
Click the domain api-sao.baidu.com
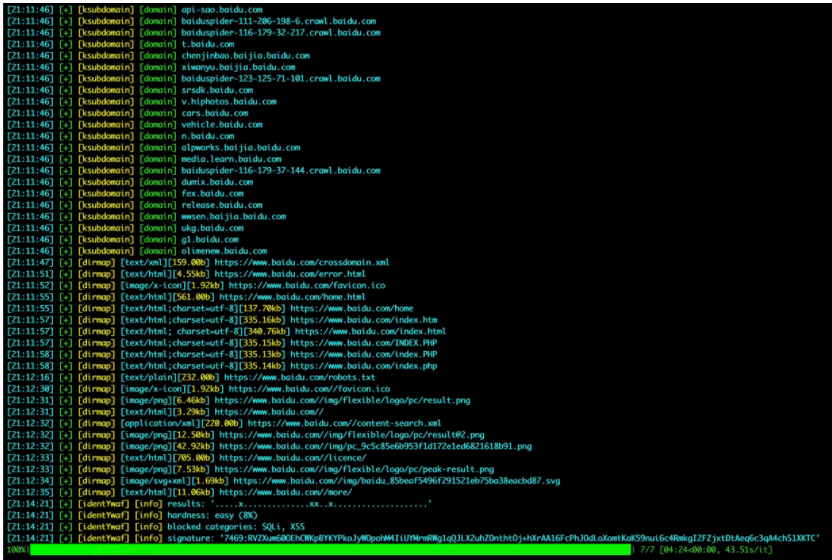click(222, 10)
